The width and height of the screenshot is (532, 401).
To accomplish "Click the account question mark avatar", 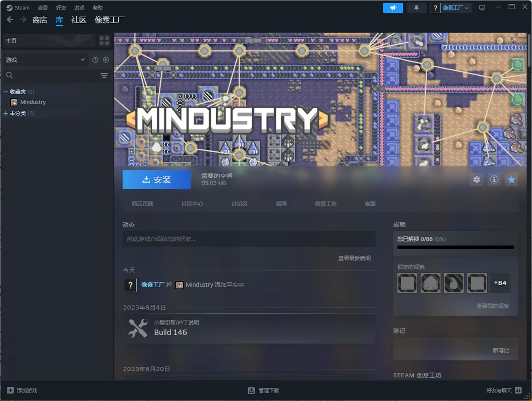I will [435, 8].
